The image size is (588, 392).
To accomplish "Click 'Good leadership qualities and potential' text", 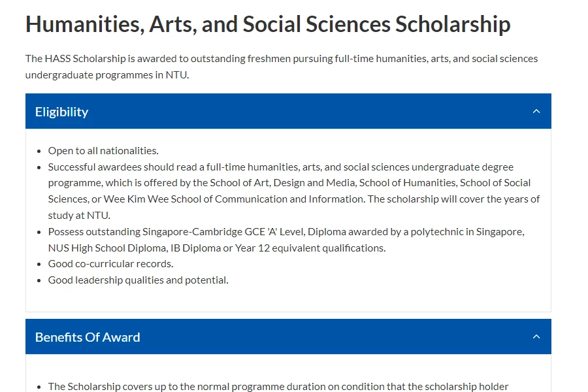I will pos(139,280).
